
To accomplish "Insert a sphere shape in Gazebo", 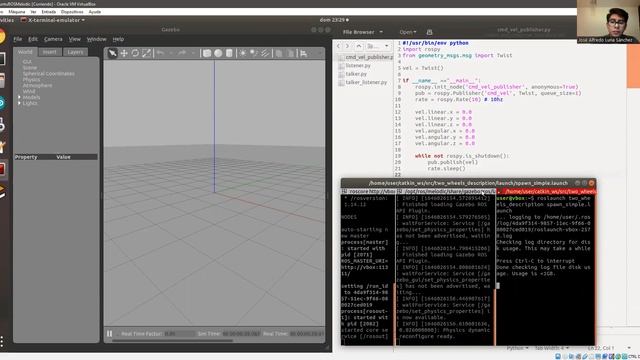I will (x=218, y=53).
